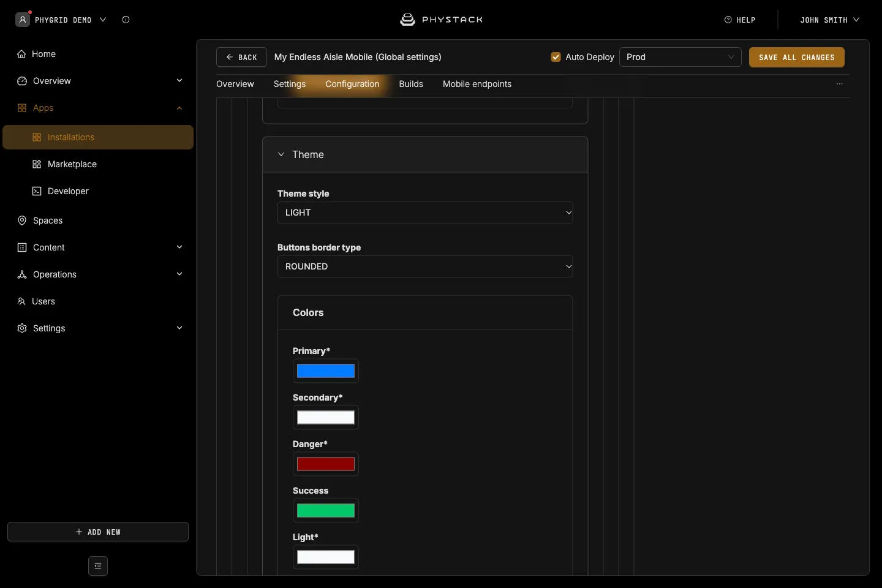
Task: Click the info icon beside Phygrid Demo
Action: [x=126, y=20]
